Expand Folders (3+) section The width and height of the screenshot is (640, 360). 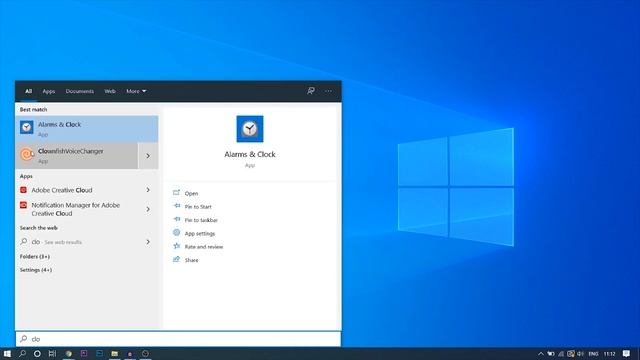35,257
